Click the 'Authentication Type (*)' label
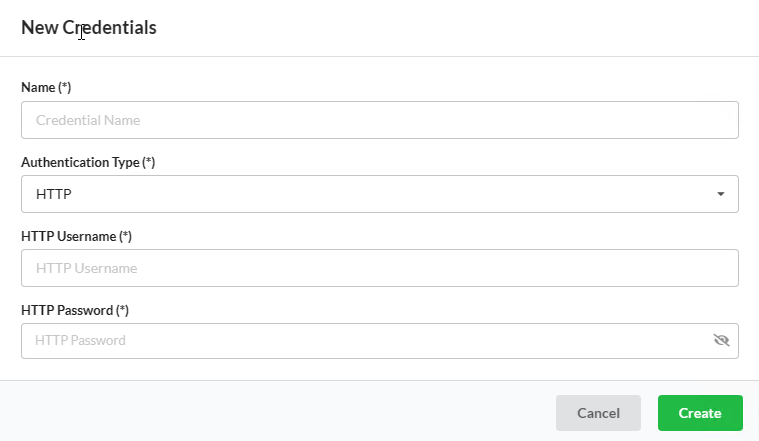This screenshot has width=759, height=441. point(88,162)
